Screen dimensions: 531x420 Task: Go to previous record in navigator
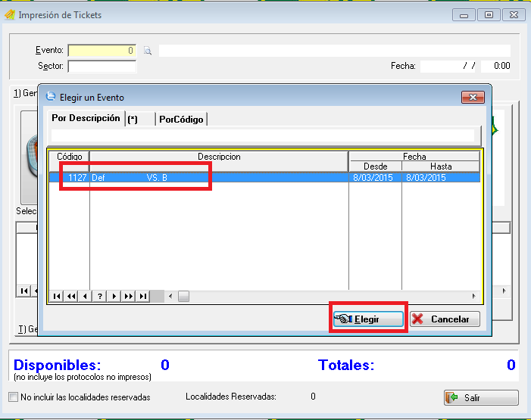[x=86, y=296]
